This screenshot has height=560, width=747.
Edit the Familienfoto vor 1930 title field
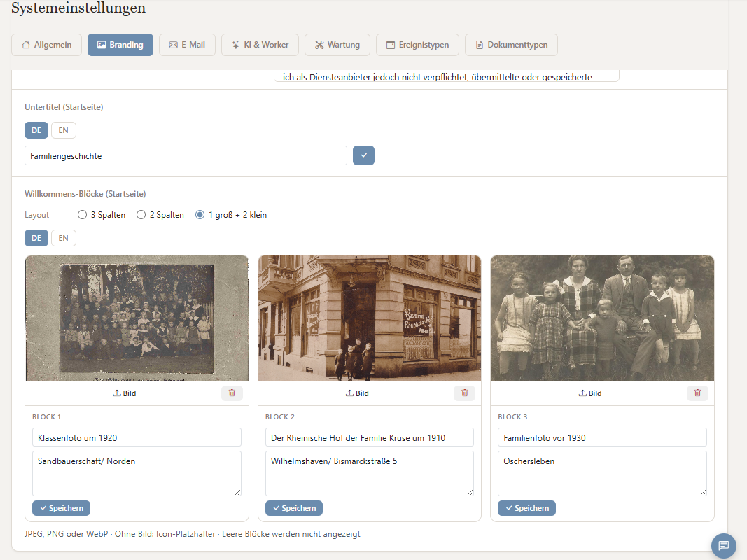pos(602,437)
